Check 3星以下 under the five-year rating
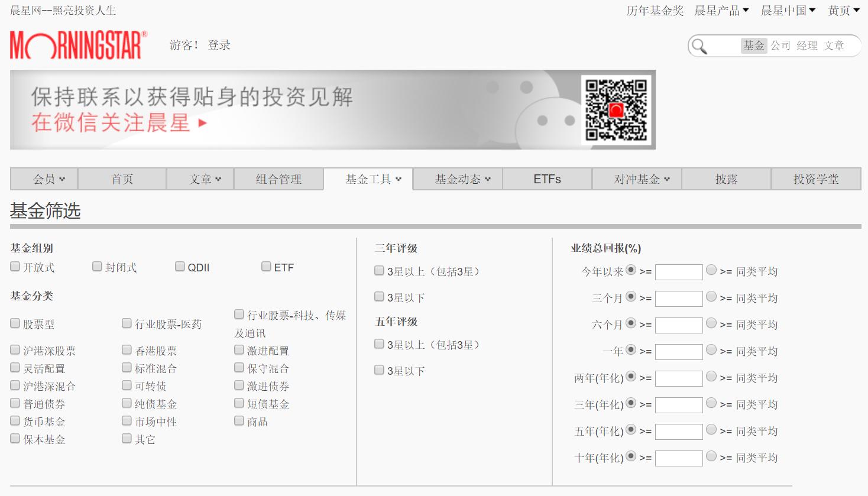Screen dimensions: 868x496 (378, 369)
